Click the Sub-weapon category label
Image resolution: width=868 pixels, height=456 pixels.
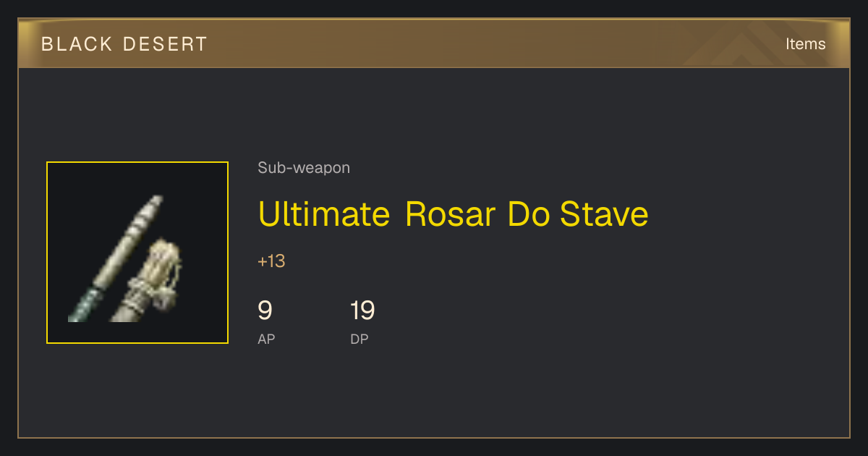click(x=304, y=168)
